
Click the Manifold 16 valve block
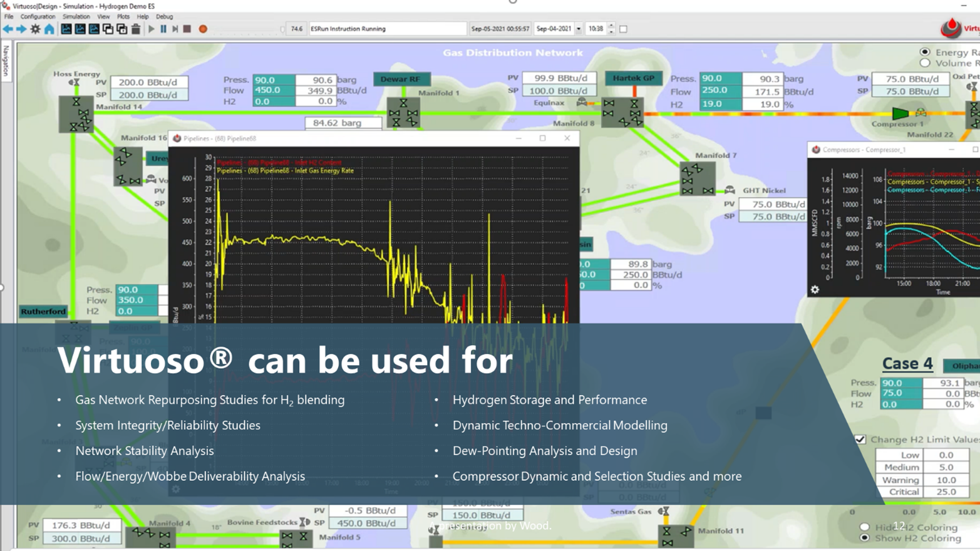(x=128, y=165)
